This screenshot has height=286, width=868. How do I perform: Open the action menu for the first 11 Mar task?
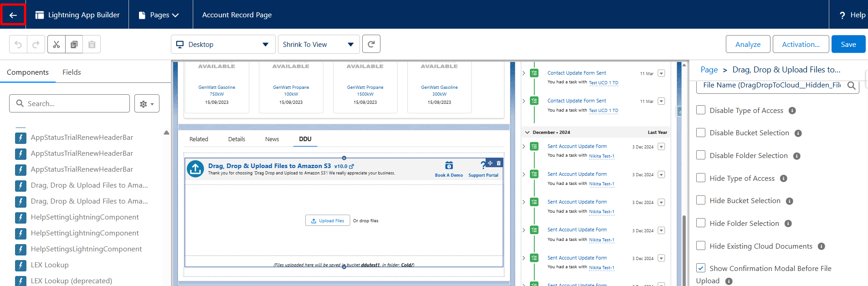click(661, 73)
